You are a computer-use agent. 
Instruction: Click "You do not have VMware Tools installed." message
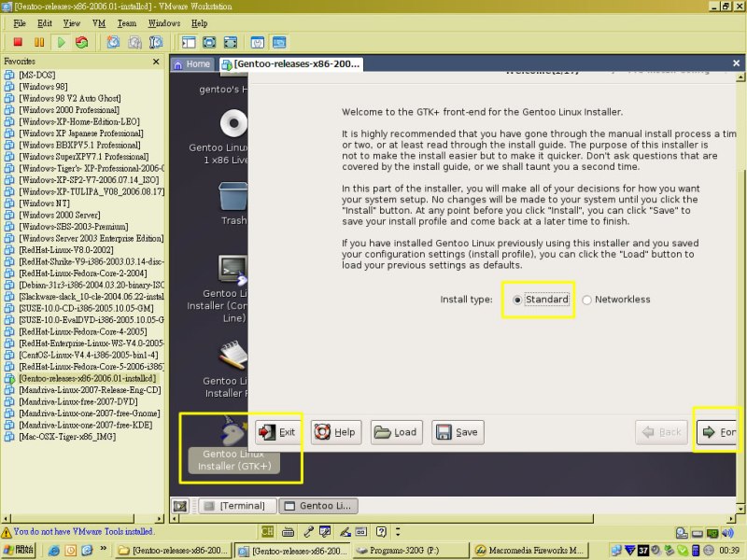[x=83, y=531]
